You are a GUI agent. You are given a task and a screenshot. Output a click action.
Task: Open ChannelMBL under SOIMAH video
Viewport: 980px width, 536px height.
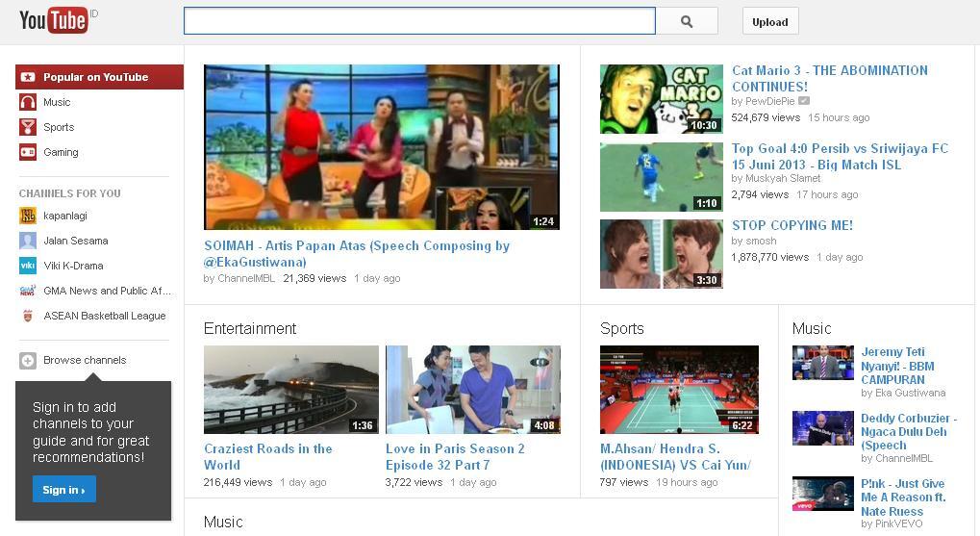[x=246, y=278]
